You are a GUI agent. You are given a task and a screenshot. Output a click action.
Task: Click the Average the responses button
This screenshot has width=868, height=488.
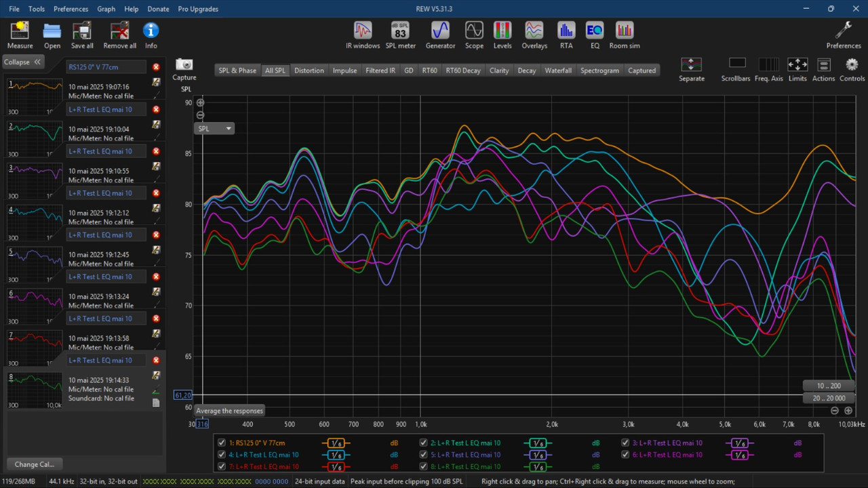coord(229,411)
